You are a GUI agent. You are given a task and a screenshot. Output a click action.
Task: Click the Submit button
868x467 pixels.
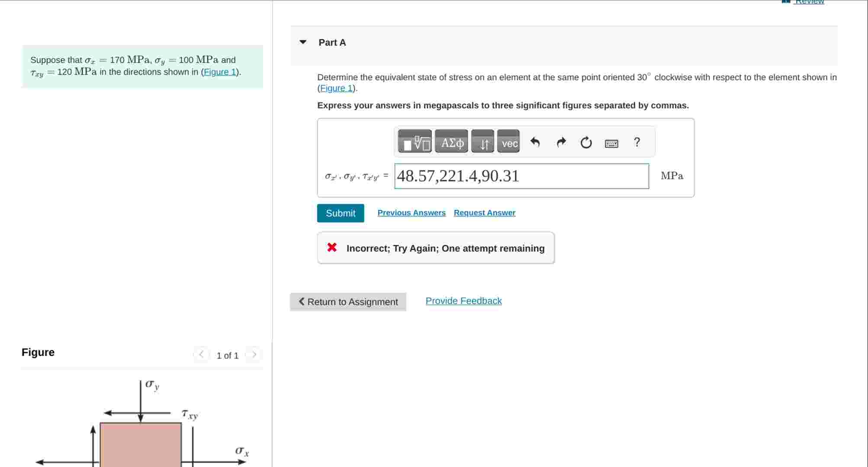[341, 213]
